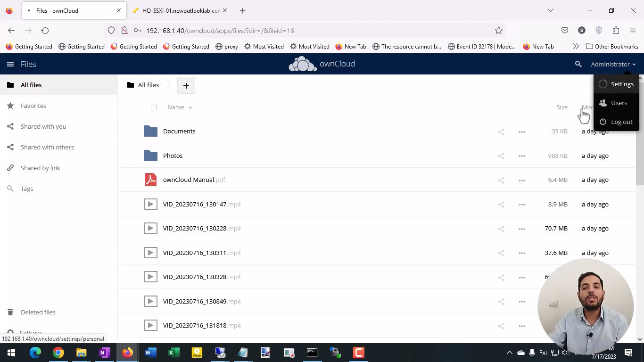Open the Firefox extensions puzzle icon
The height and width of the screenshot is (362, 644).
pyautogui.click(x=616, y=30)
